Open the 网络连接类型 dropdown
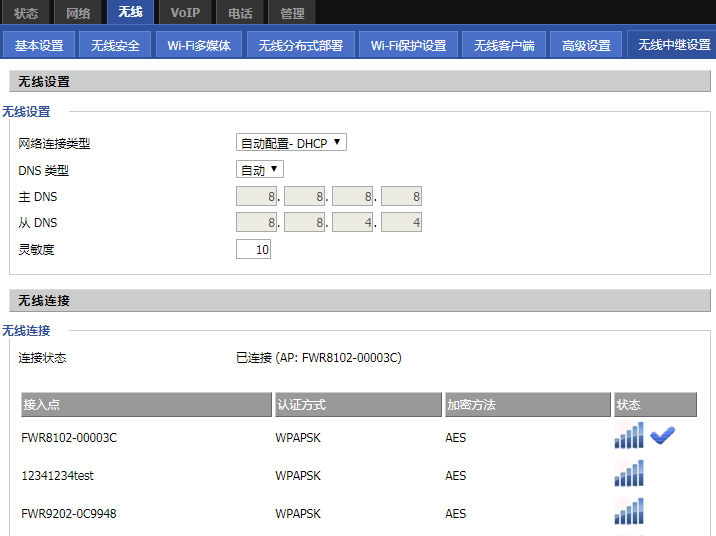 pos(291,143)
